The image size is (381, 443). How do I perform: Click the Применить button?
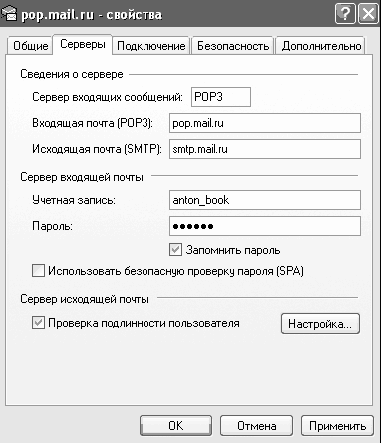(x=337, y=425)
